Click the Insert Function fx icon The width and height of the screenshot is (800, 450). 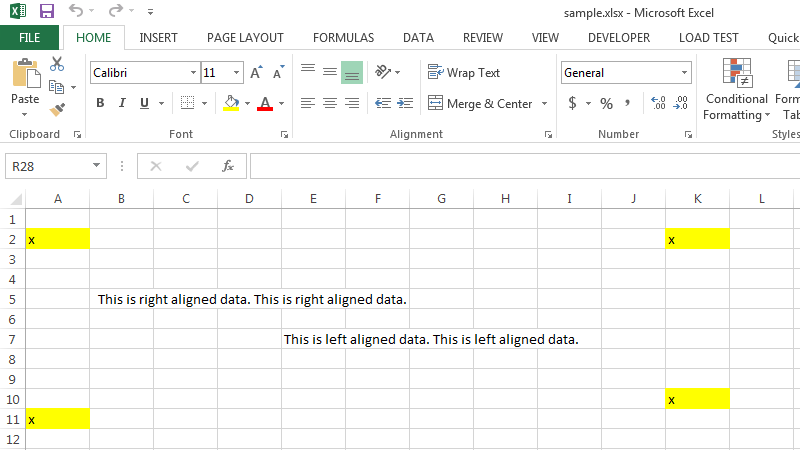(x=228, y=166)
